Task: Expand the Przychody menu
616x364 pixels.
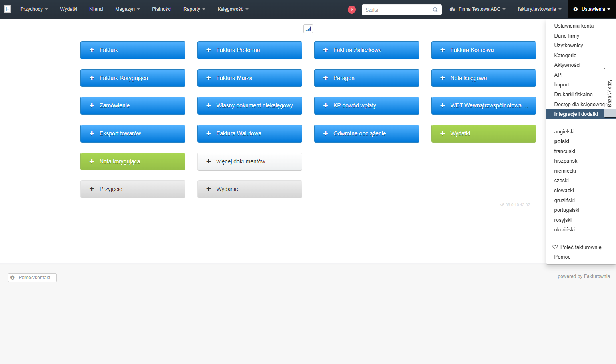Action: click(34, 9)
